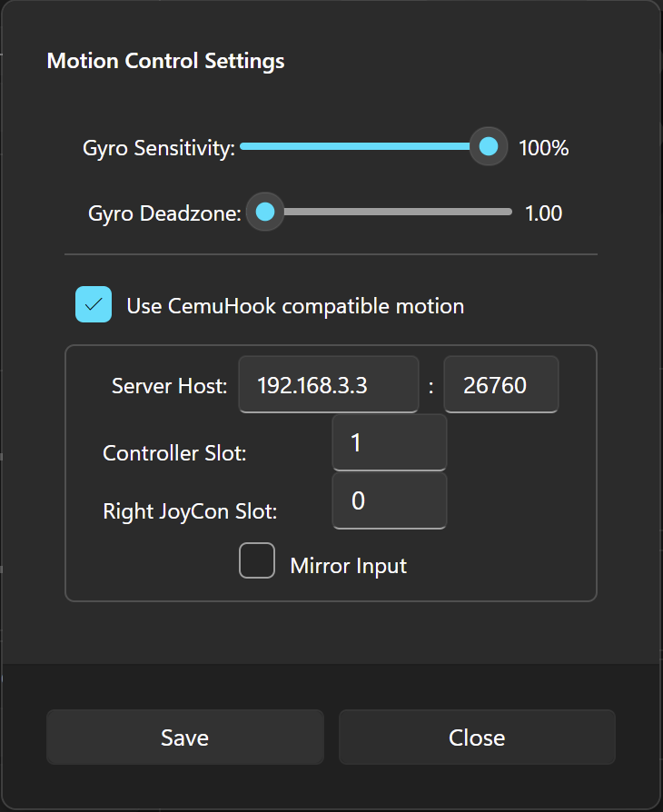Click the Controller Slot label
This screenshot has height=812, width=663.
174,453
